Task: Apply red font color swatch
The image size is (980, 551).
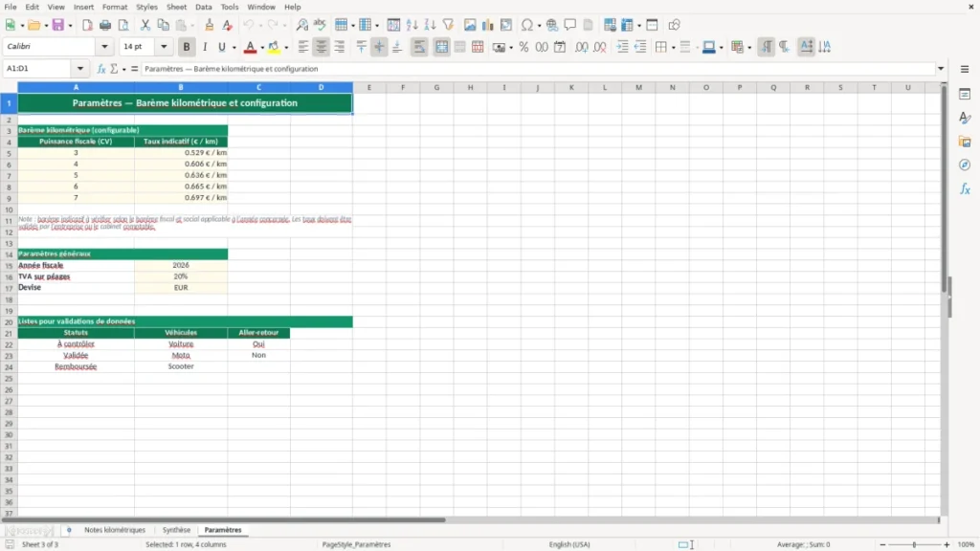Action: pos(250,47)
